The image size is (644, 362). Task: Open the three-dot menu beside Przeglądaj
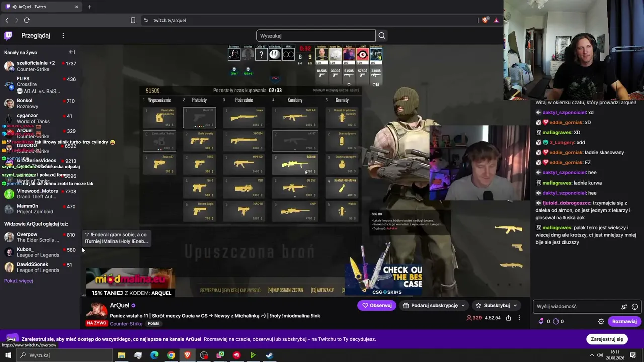coord(63,36)
